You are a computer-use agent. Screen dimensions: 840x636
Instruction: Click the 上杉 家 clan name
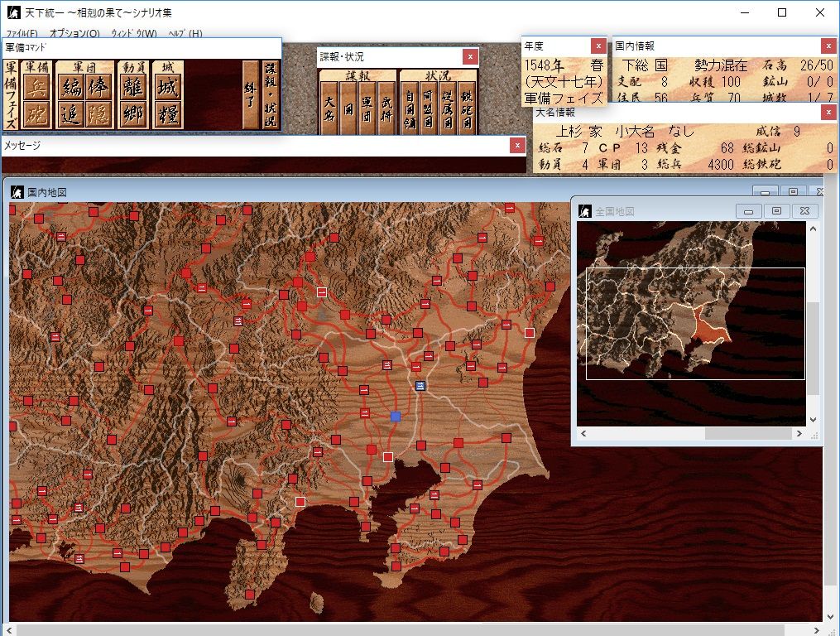coord(579,132)
